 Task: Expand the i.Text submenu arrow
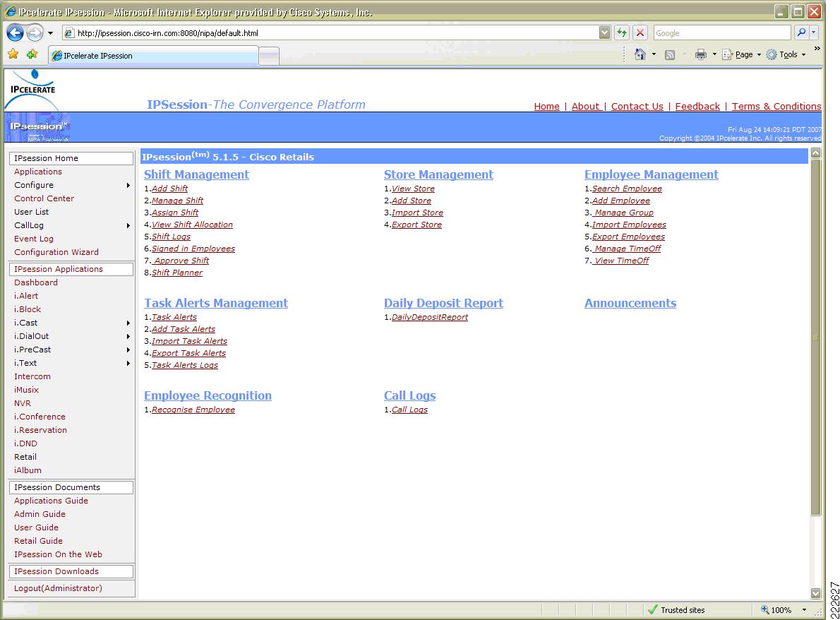coord(128,364)
